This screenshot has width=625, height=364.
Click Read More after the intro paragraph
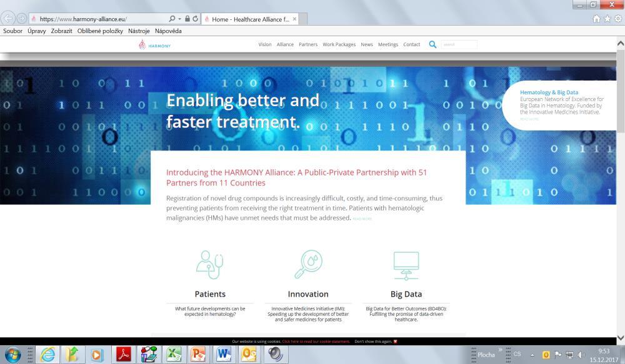[362, 219]
